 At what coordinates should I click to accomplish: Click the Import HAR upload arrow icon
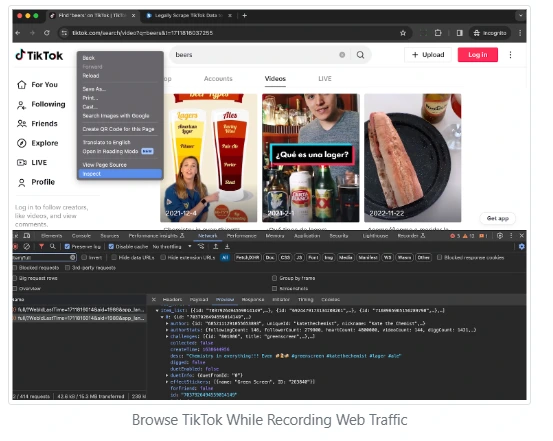point(215,246)
